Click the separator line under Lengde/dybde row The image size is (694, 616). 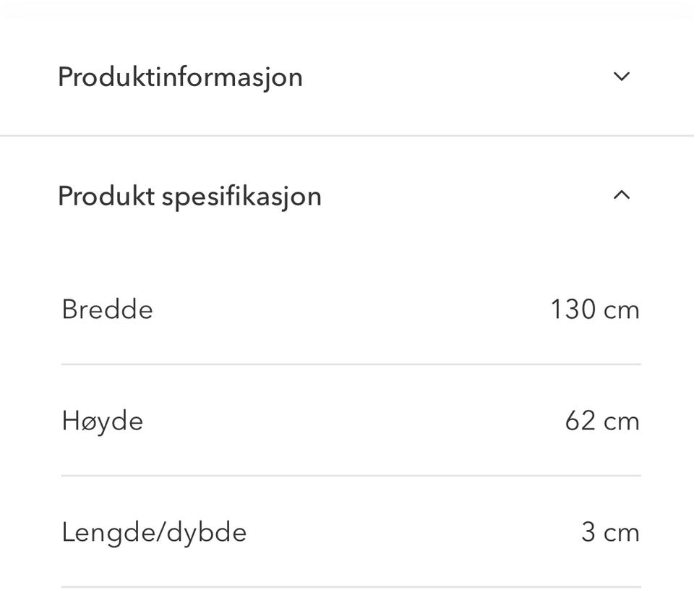tap(351, 586)
